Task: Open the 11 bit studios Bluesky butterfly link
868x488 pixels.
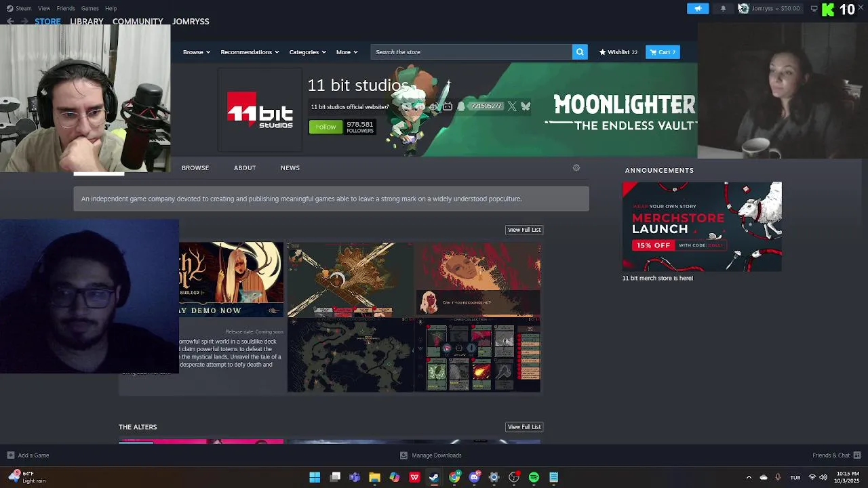Action: coord(526,106)
